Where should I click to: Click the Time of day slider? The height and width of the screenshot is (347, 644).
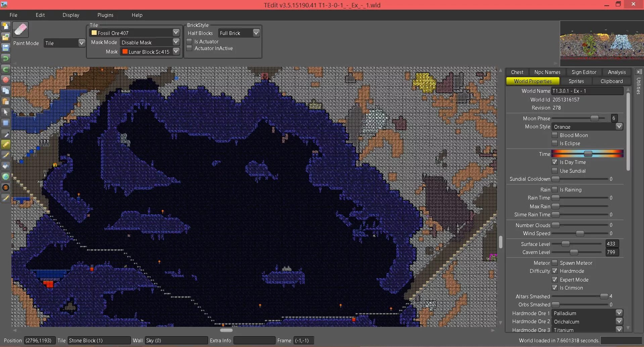tap(587, 154)
